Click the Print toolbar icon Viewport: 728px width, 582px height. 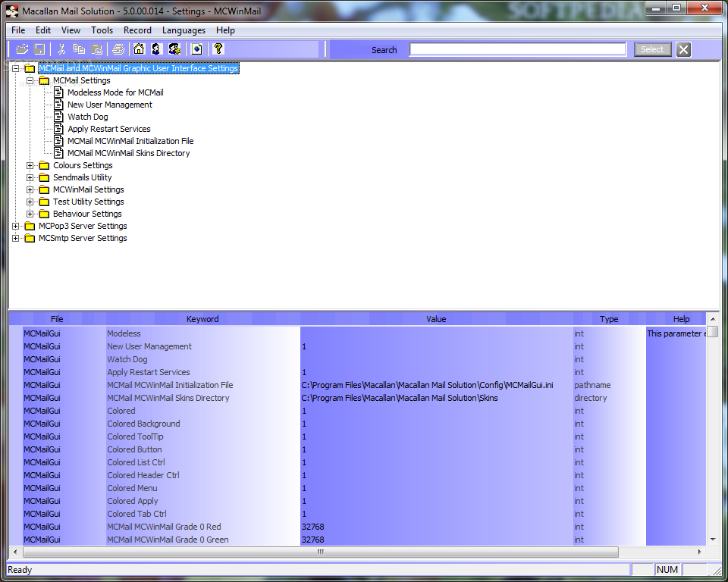(x=118, y=49)
